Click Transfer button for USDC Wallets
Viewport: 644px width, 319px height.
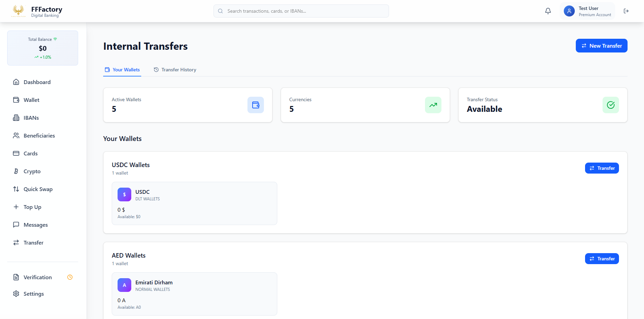coord(602,168)
